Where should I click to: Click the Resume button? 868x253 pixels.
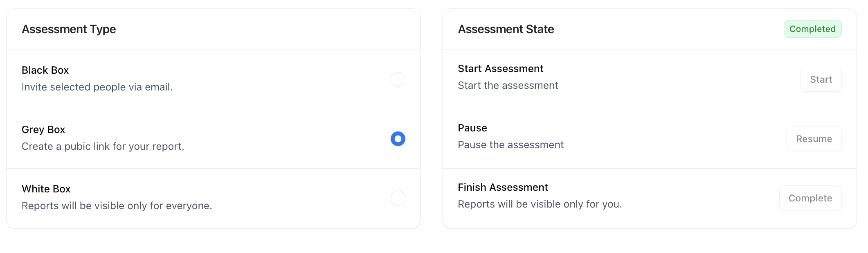814,139
